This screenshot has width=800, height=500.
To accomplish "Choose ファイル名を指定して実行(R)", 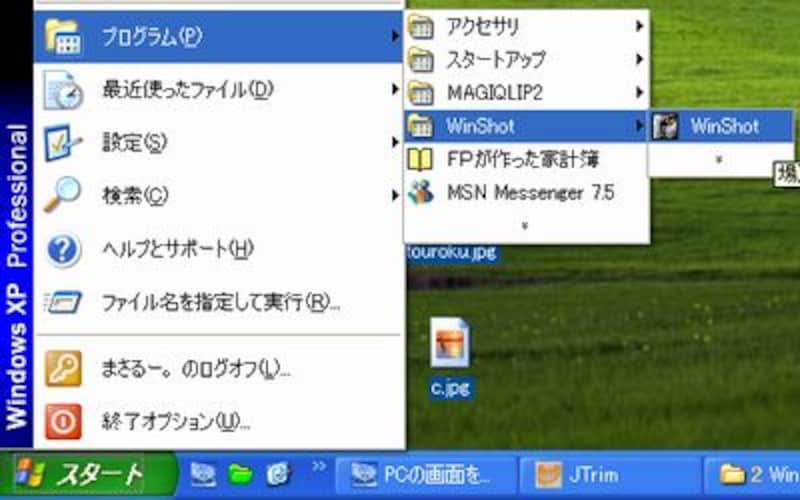I will pos(219,303).
